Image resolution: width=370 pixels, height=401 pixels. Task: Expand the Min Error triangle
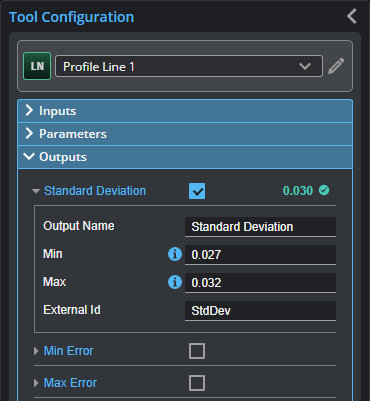[x=36, y=351]
